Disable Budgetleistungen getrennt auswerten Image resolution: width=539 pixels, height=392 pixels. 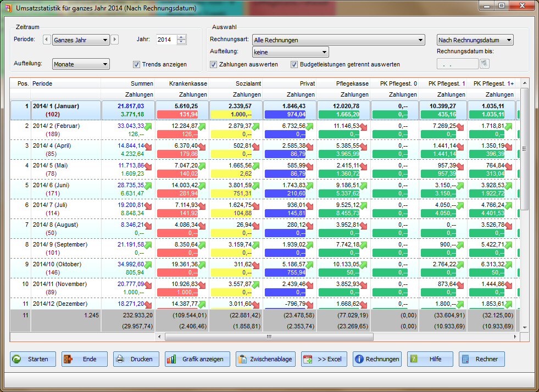pyautogui.click(x=294, y=64)
